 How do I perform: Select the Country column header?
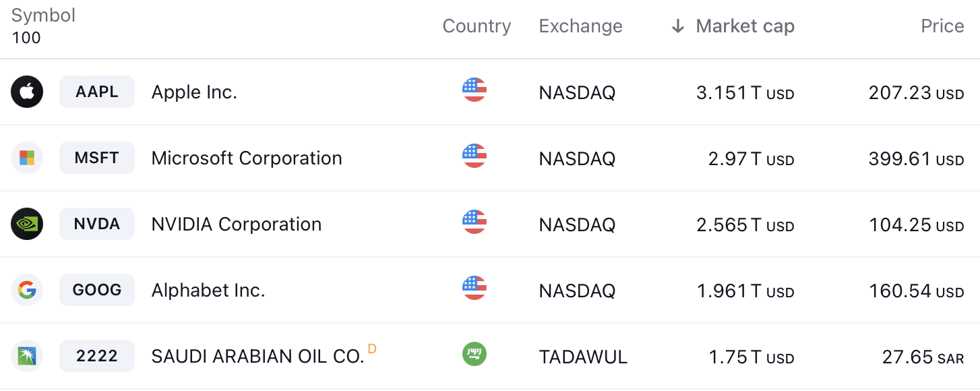[x=477, y=26]
